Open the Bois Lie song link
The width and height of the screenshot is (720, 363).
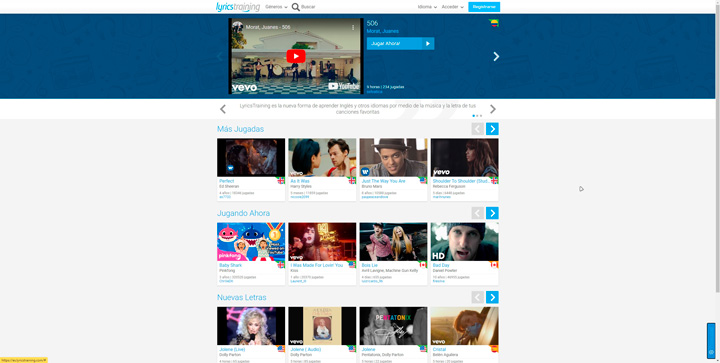click(x=369, y=265)
